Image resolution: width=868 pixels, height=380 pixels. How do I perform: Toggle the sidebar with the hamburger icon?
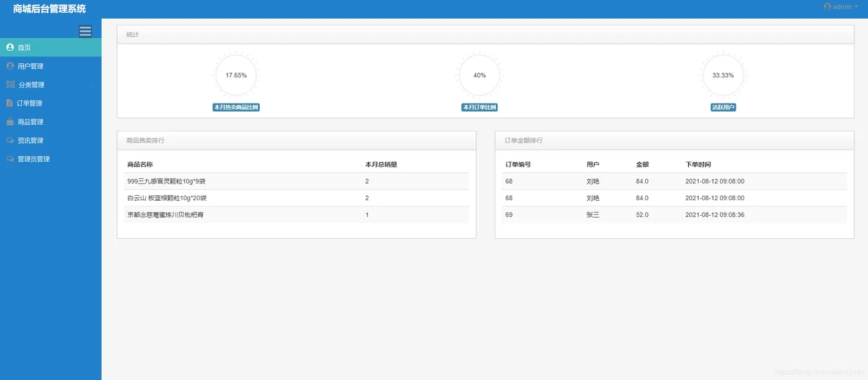pyautogui.click(x=86, y=31)
